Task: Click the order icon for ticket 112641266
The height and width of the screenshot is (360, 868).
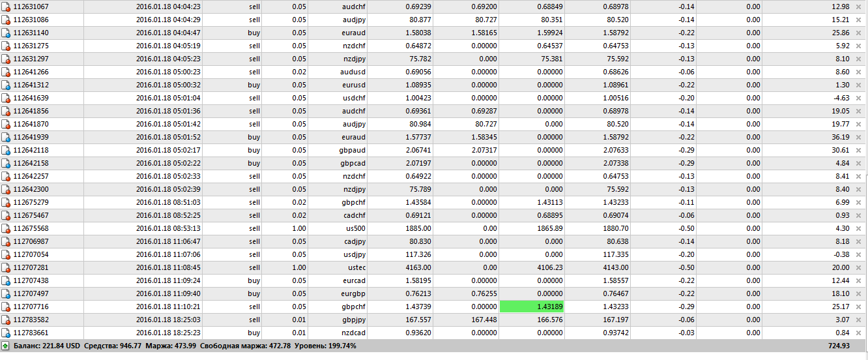Action: pyautogui.click(x=6, y=72)
